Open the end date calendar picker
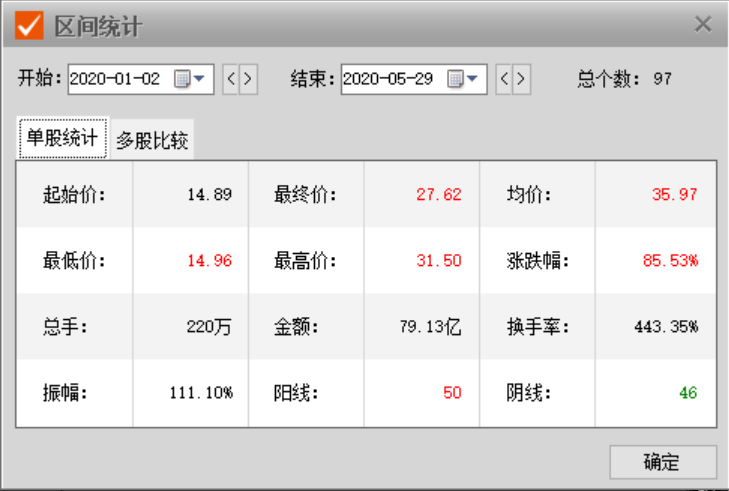 tap(463, 79)
